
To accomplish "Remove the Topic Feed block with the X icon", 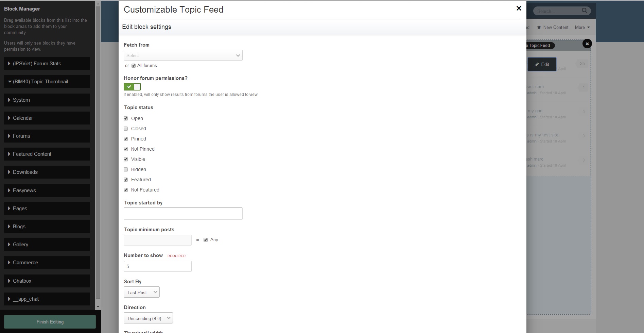I will click(587, 44).
